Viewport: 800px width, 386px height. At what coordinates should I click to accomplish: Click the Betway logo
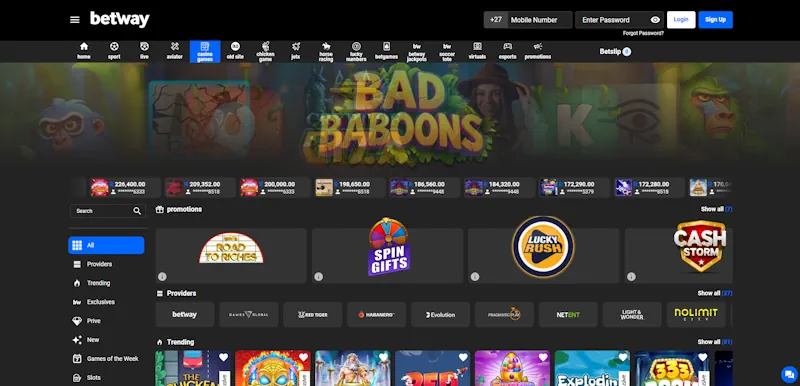[x=120, y=19]
